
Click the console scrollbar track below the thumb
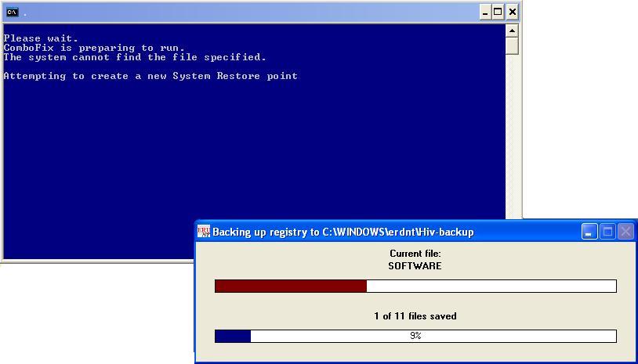[512, 133]
